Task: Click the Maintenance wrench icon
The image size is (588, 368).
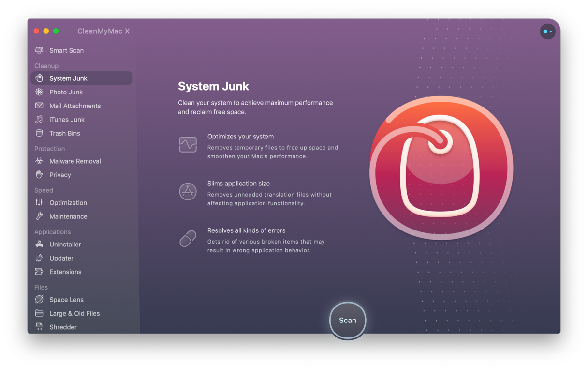Action: tap(39, 216)
